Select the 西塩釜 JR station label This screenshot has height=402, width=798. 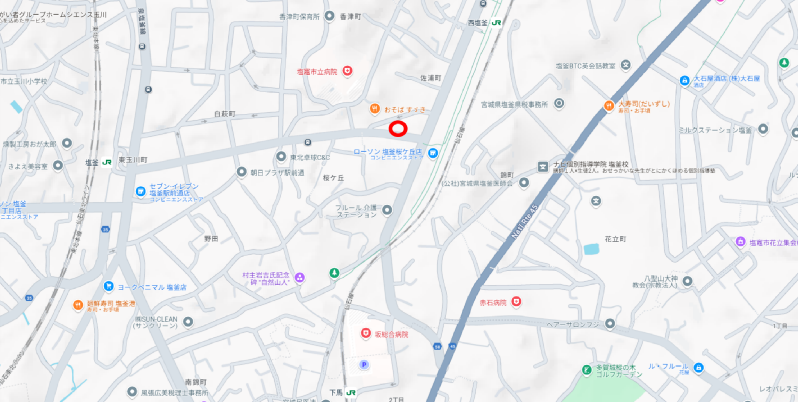pos(485,23)
